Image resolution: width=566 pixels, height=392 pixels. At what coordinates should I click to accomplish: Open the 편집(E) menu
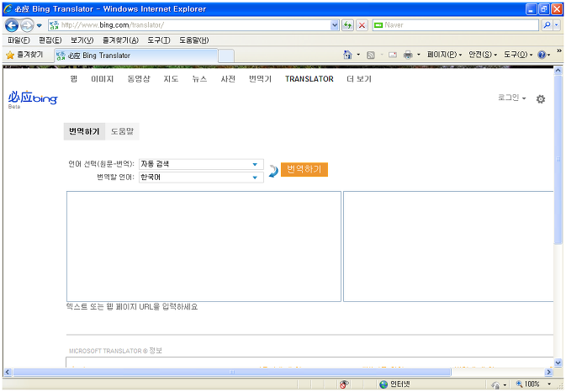click(x=50, y=40)
